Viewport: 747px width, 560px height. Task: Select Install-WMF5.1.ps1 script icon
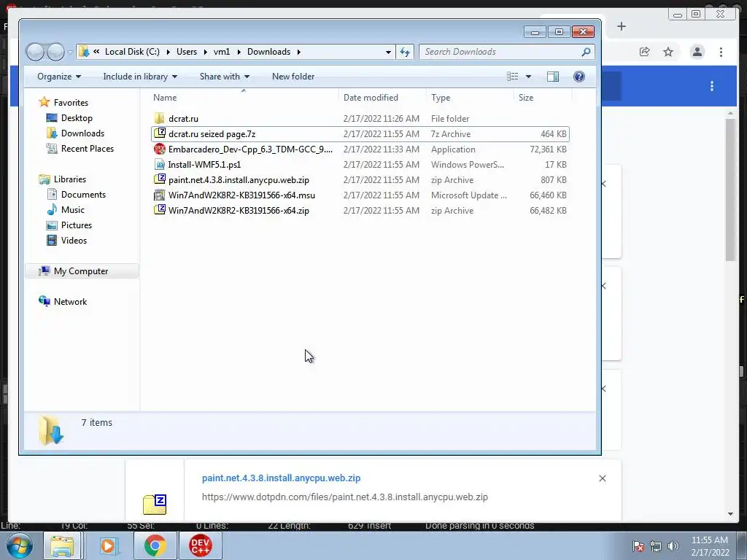click(x=160, y=164)
